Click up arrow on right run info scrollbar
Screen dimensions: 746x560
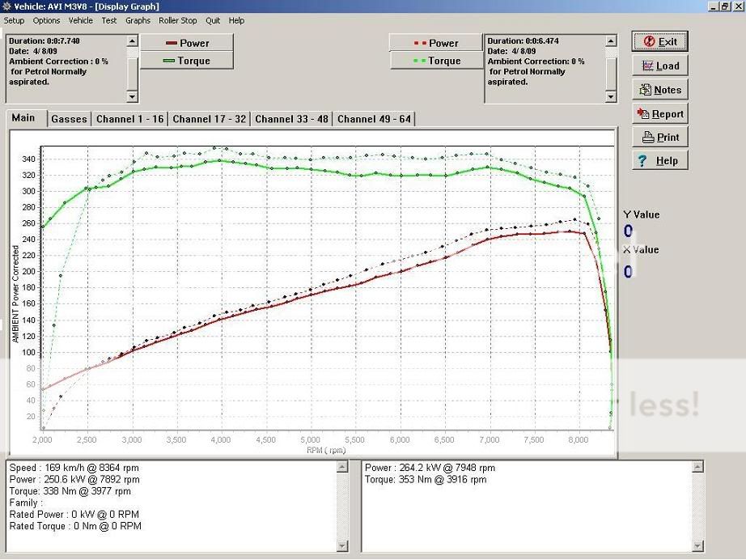click(611, 41)
